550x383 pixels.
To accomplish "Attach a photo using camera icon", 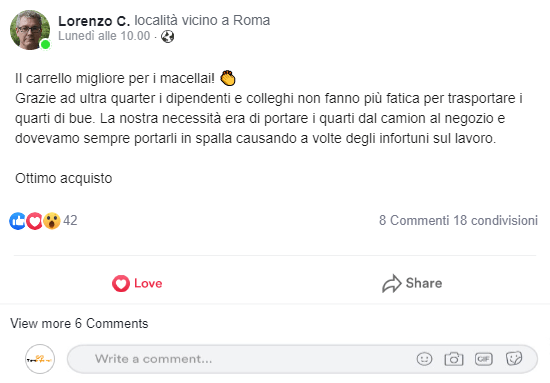I will tap(454, 359).
